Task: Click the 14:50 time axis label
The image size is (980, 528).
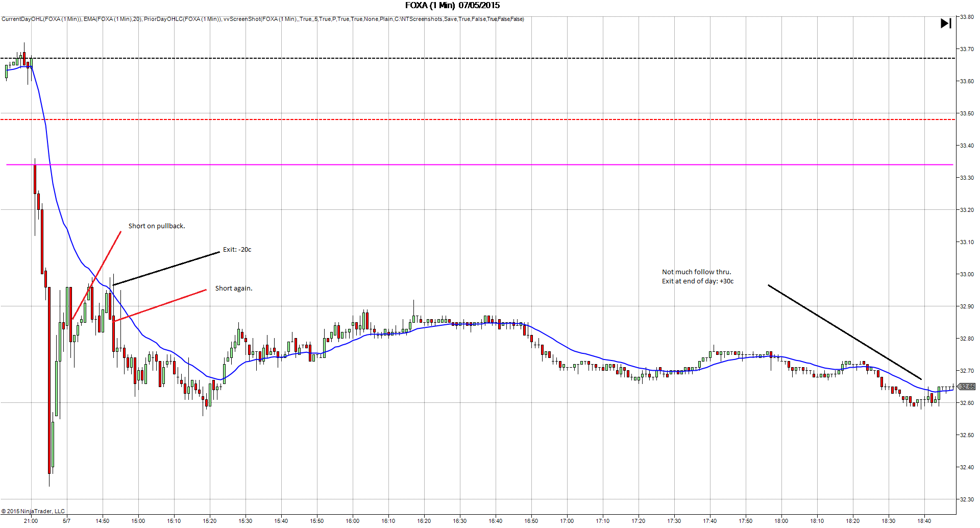Action: tap(103, 521)
